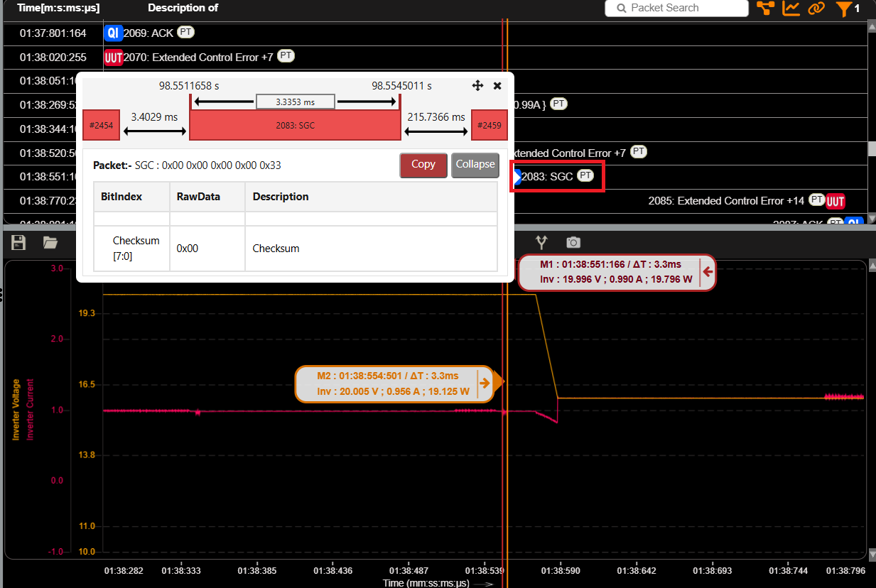Click the 3.3353 ms duration label
The image size is (876, 588).
pos(296,102)
